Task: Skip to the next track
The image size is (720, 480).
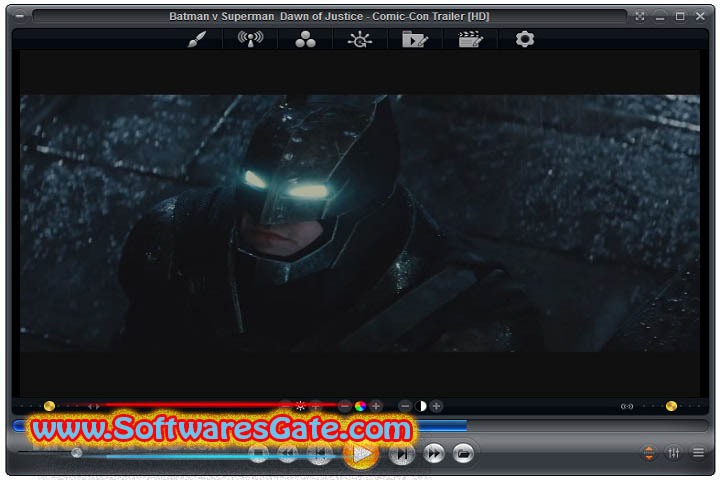Action: click(402, 454)
